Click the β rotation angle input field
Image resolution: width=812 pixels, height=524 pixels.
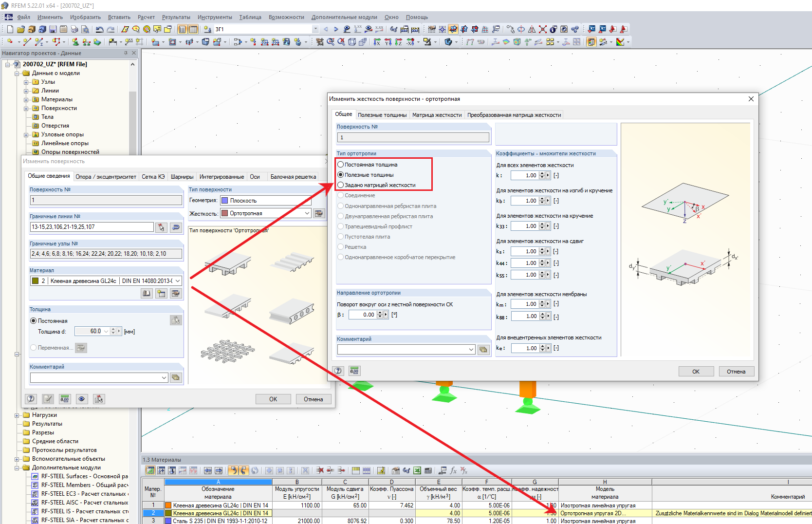(x=363, y=315)
